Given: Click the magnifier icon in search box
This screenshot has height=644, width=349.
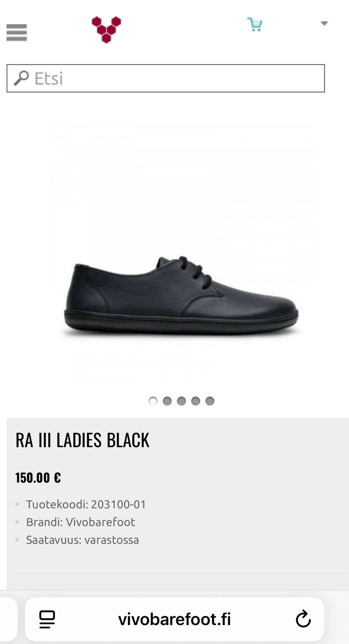Looking at the screenshot, I should click(21, 78).
